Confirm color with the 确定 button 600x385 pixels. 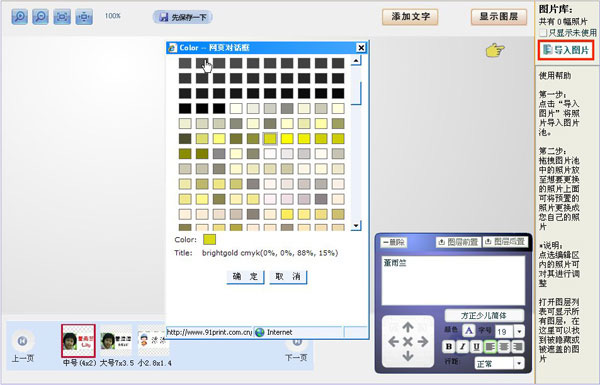click(245, 276)
